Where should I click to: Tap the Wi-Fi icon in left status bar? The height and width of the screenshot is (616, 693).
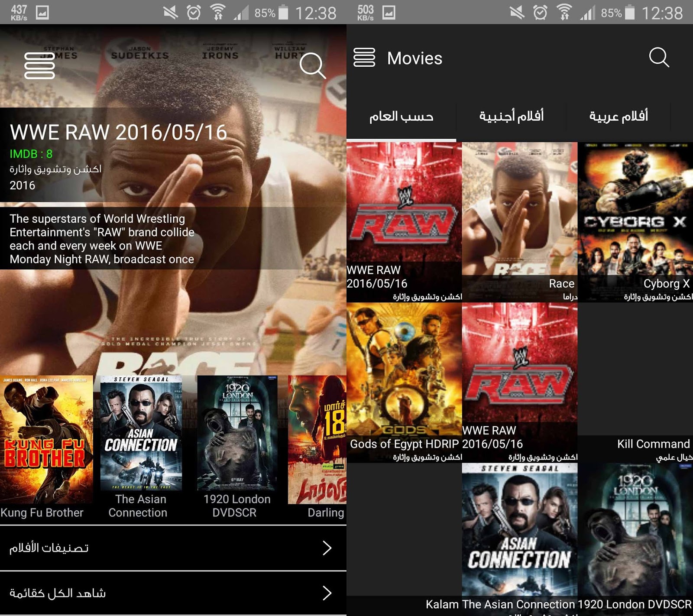[x=217, y=13]
